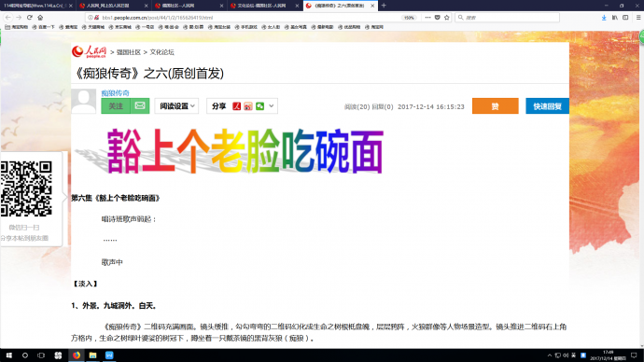Close the 文化论坛 tab
This screenshot has height=362, width=644.
297,6
